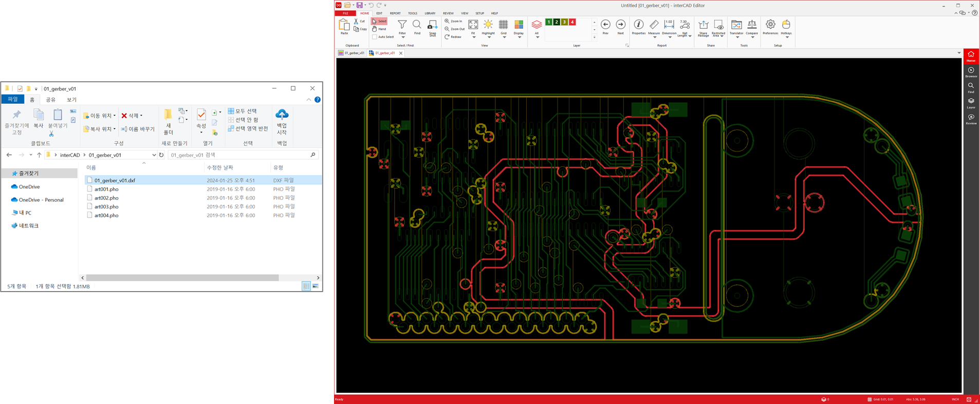Viewport: 980px width, 404px height.
Task: Click delete (삭제) in Explorer ribbon
Action: 132,116
